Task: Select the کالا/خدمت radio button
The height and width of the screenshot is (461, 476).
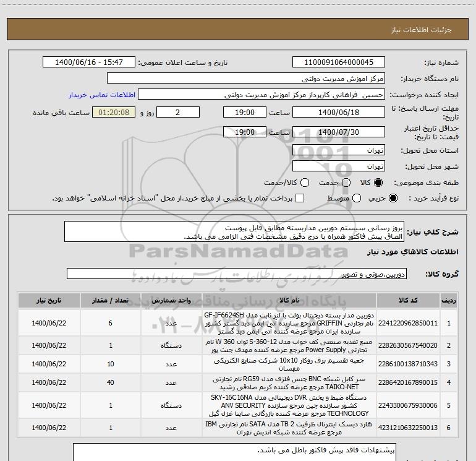Action: pyautogui.click(x=305, y=183)
